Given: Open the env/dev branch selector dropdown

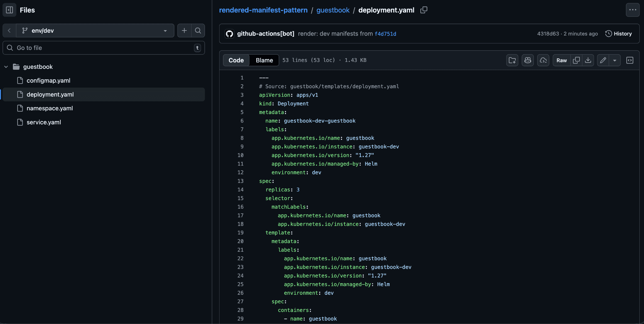Looking at the screenshot, I should coord(95,30).
